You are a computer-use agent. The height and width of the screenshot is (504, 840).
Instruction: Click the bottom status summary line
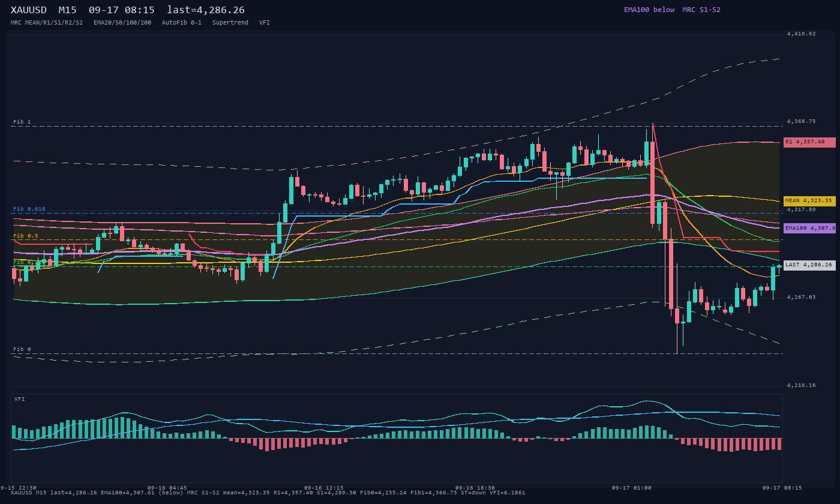[x=268, y=493]
